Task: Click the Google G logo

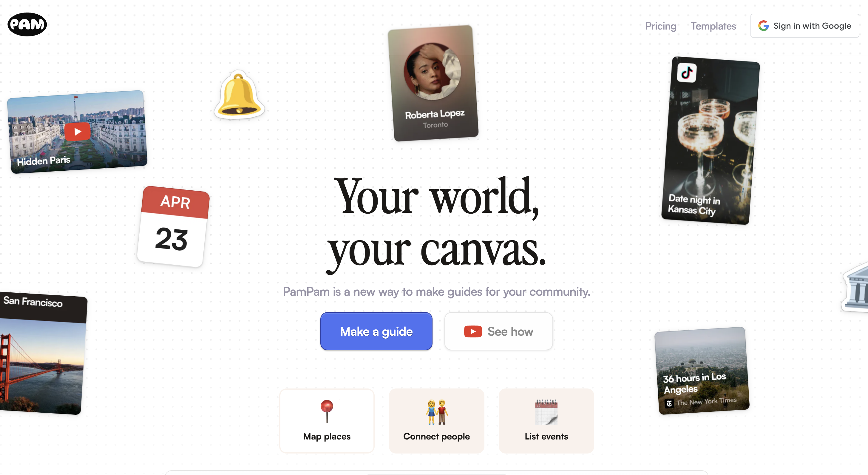Action: click(x=763, y=26)
